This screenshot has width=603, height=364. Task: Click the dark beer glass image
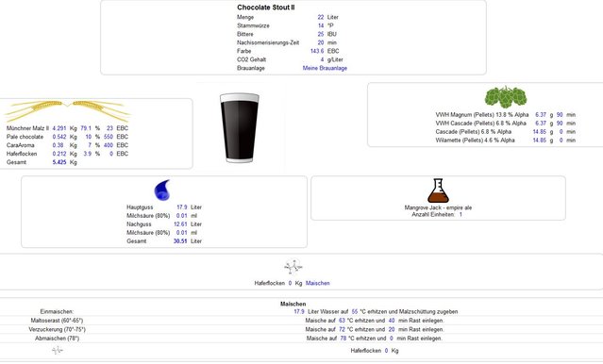239,127
